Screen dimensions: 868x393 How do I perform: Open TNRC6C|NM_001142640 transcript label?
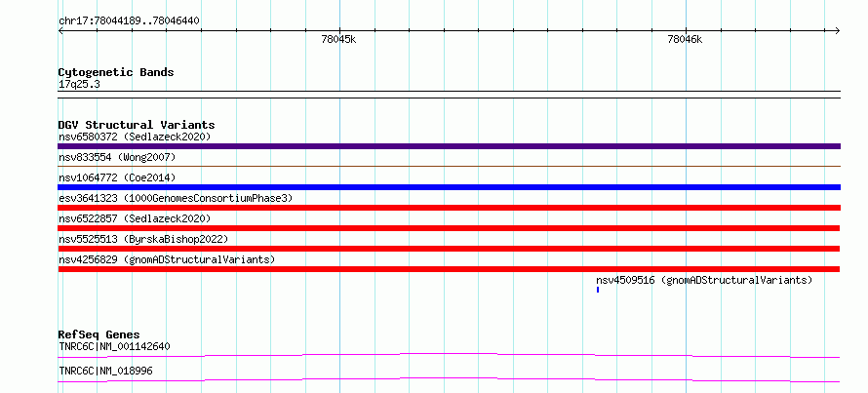click(x=114, y=346)
